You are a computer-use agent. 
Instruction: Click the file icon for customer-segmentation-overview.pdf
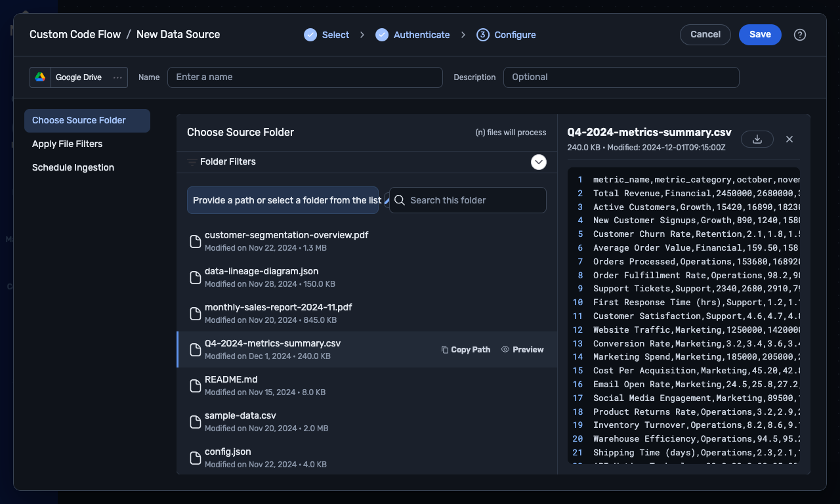click(x=195, y=241)
